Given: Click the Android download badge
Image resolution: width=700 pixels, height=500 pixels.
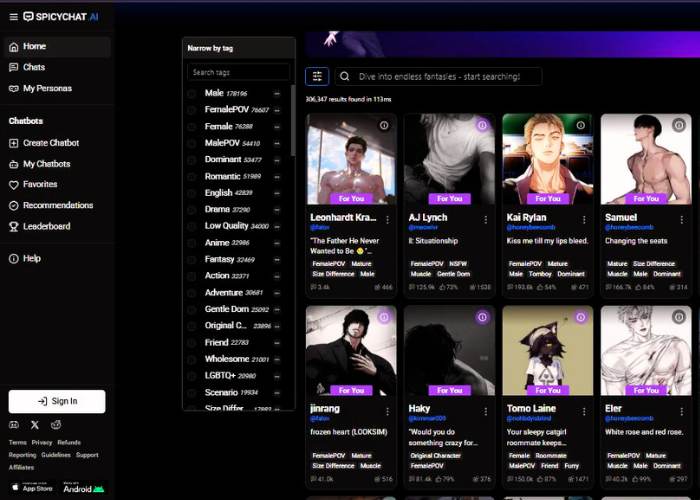Looking at the screenshot, I should click(x=83, y=488).
